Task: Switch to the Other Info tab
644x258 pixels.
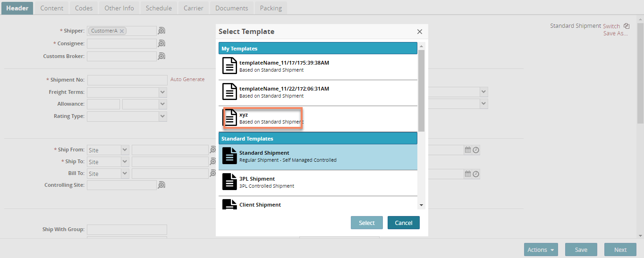Action: point(119,8)
